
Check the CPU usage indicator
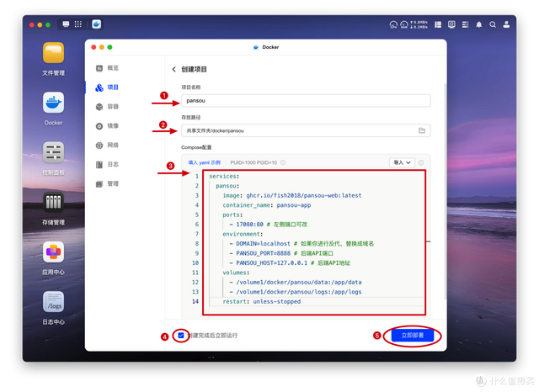coord(393,24)
